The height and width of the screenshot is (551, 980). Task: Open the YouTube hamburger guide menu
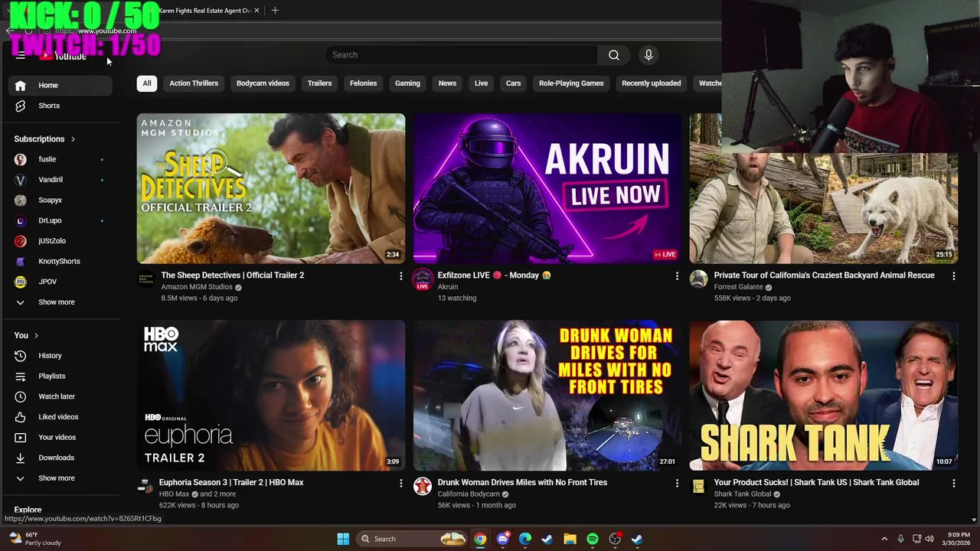click(x=21, y=55)
